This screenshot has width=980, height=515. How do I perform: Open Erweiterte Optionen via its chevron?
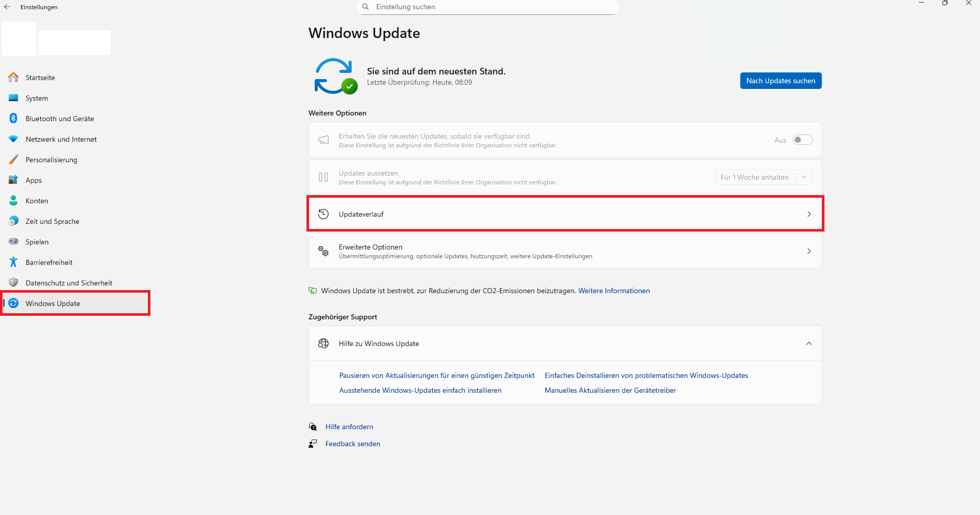(809, 251)
